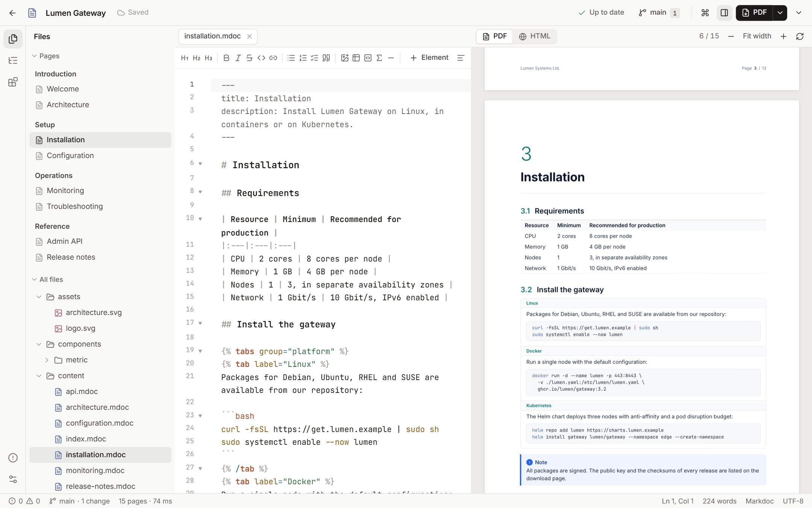This screenshot has height=508, width=812.
Task: Close the installation.mdoc tab
Action: [x=249, y=36]
